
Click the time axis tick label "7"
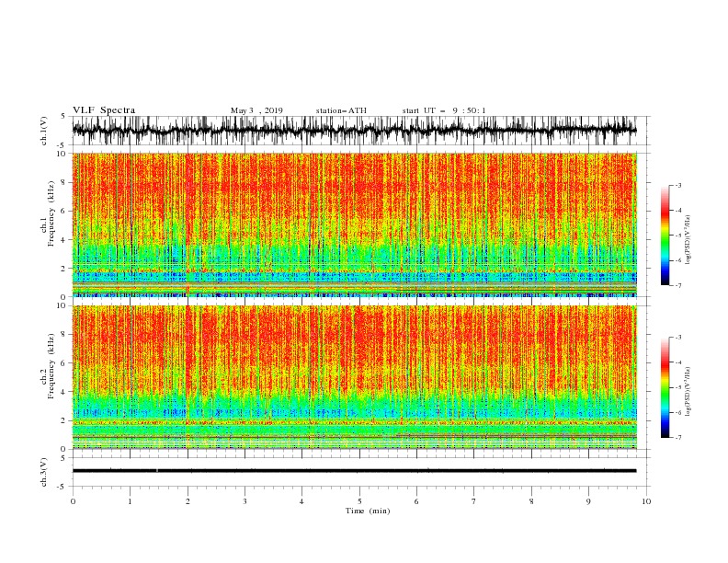click(474, 501)
